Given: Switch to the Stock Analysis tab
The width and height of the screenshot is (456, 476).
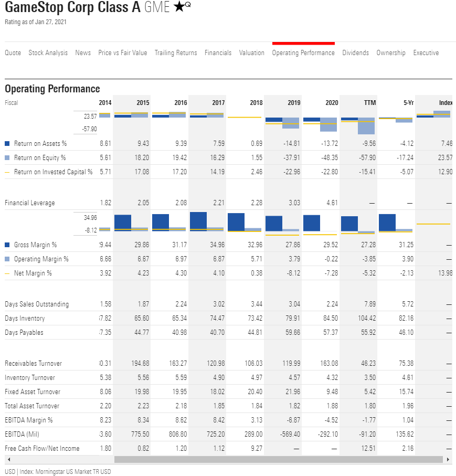Looking at the screenshot, I should click(48, 53).
